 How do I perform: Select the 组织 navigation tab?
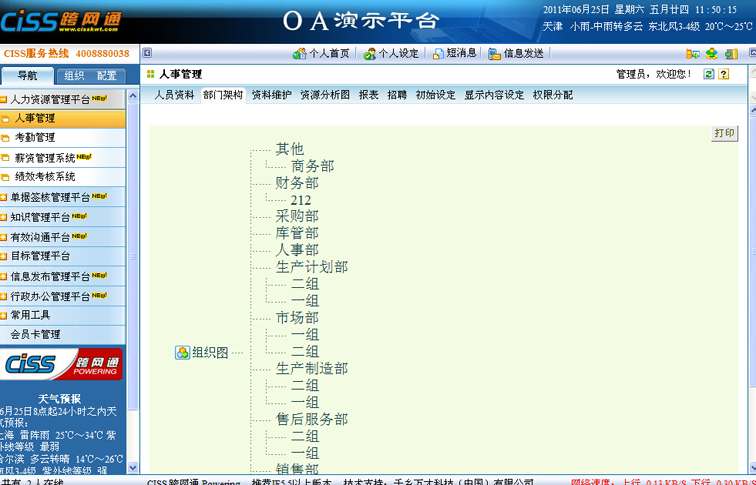[74, 76]
